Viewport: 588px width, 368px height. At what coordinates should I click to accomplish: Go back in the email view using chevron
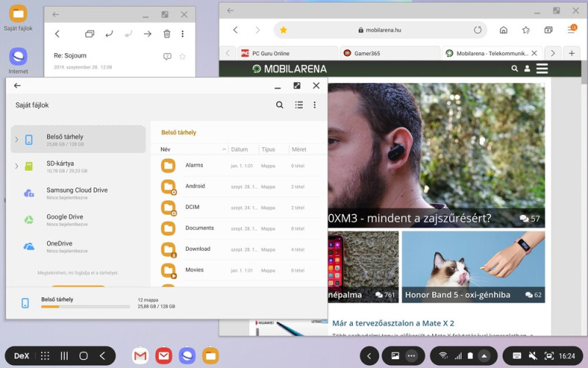click(57, 34)
